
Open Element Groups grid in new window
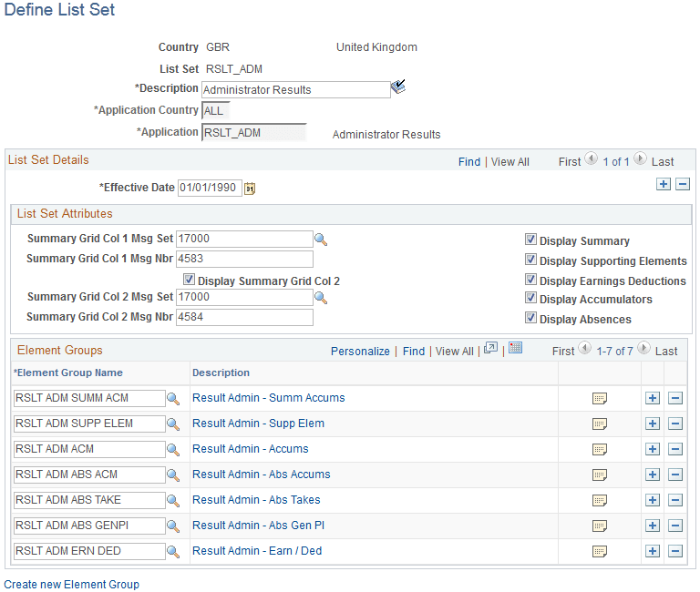490,348
